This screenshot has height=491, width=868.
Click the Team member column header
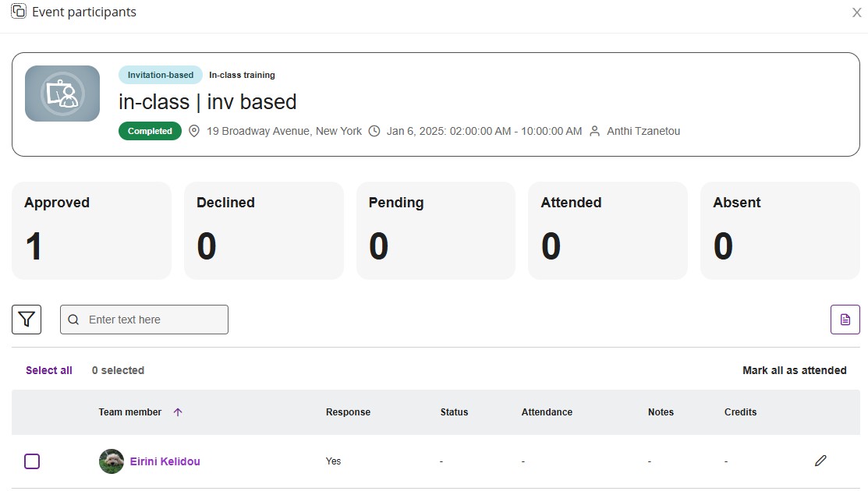point(130,412)
